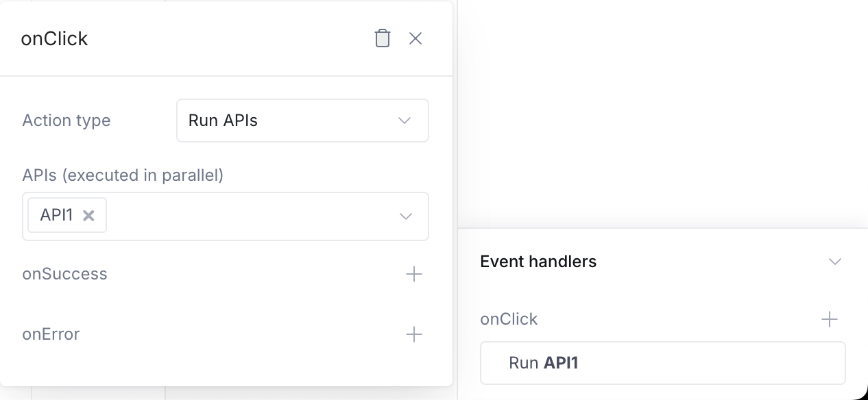
Task: Click the dropdown chevron on Action type field
Action: pos(405,121)
